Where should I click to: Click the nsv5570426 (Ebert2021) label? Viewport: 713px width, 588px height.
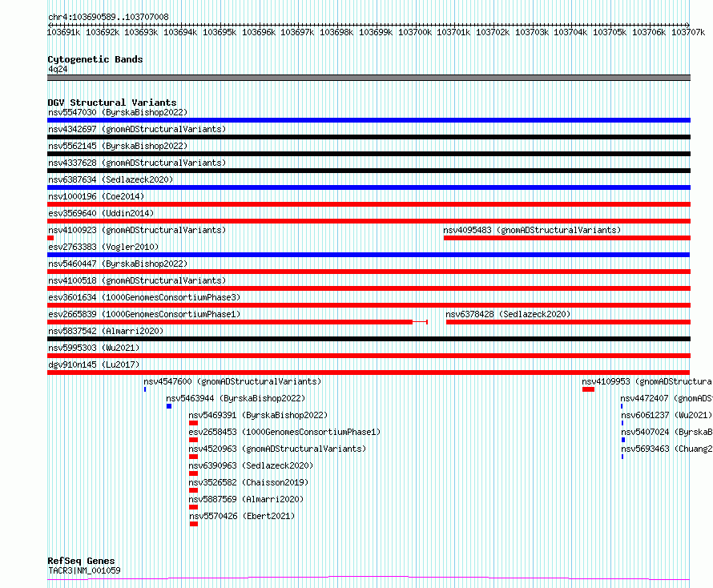pos(242,516)
